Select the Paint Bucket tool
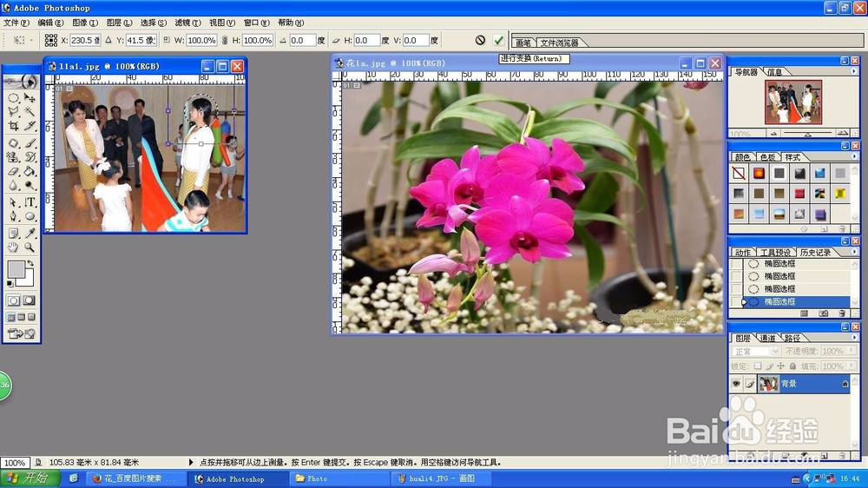The width and height of the screenshot is (868, 488). point(30,171)
